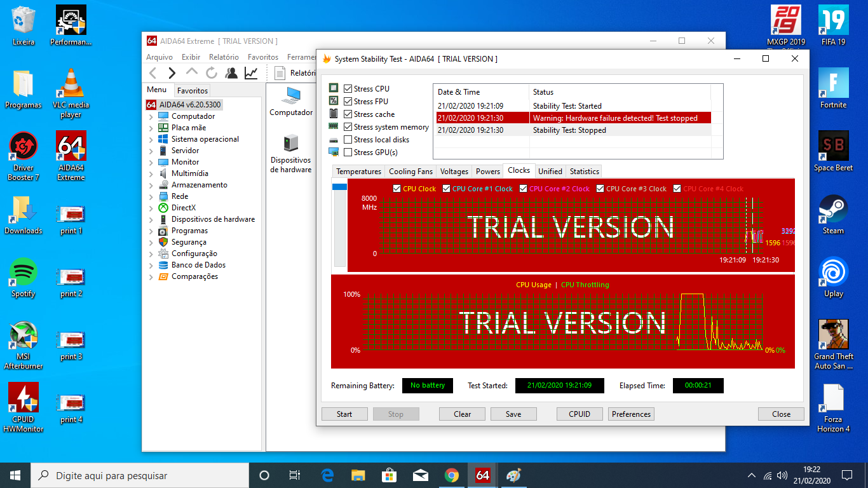The height and width of the screenshot is (488, 868).
Task: Click the refresh icon in AIDA64 toolbar
Action: click(212, 73)
